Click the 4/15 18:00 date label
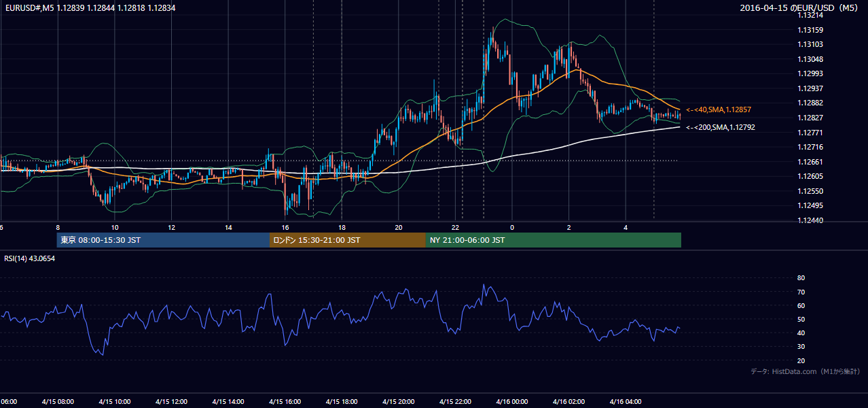Screen dimensions: 868x408 [342, 402]
